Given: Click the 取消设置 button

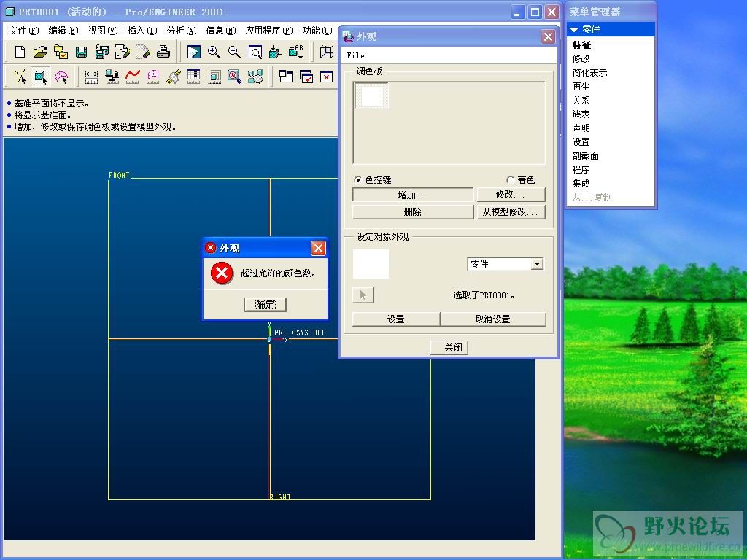Looking at the screenshot, I should point(493,319).
